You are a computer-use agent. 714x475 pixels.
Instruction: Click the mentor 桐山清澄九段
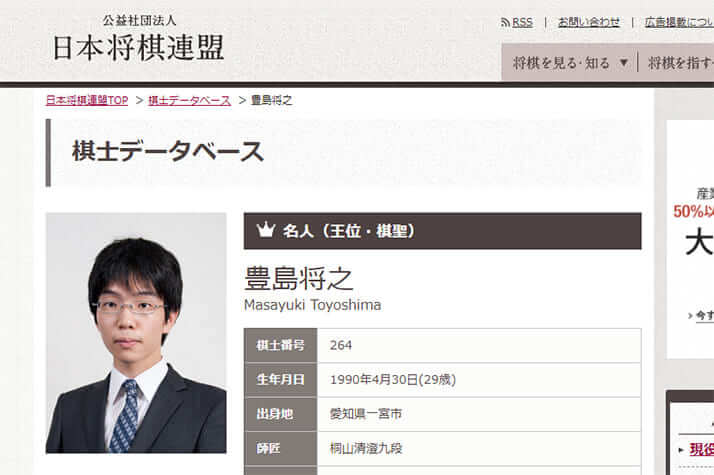[366, 449]
